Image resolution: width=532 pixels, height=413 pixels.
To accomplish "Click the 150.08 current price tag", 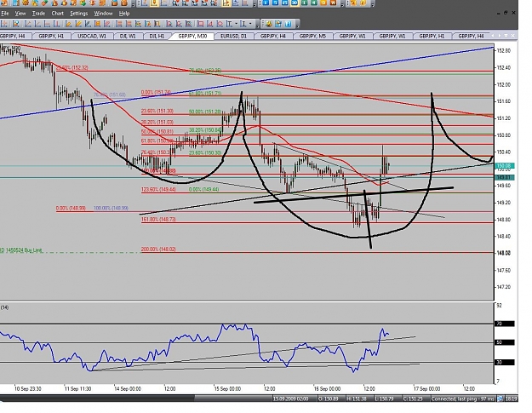I will [505, 166].
